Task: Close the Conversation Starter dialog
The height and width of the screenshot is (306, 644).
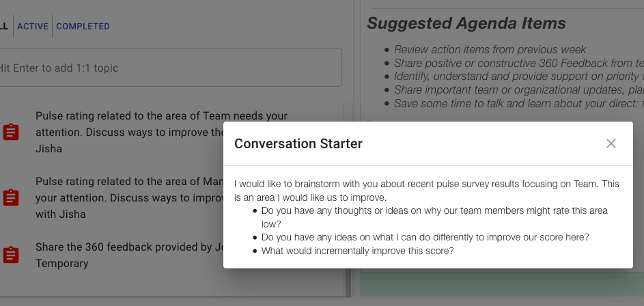Action: [611, 143]
